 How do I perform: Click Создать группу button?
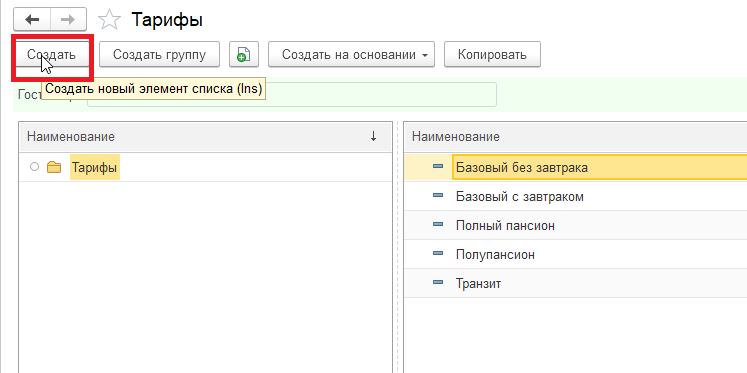click(x=159, y=55)
